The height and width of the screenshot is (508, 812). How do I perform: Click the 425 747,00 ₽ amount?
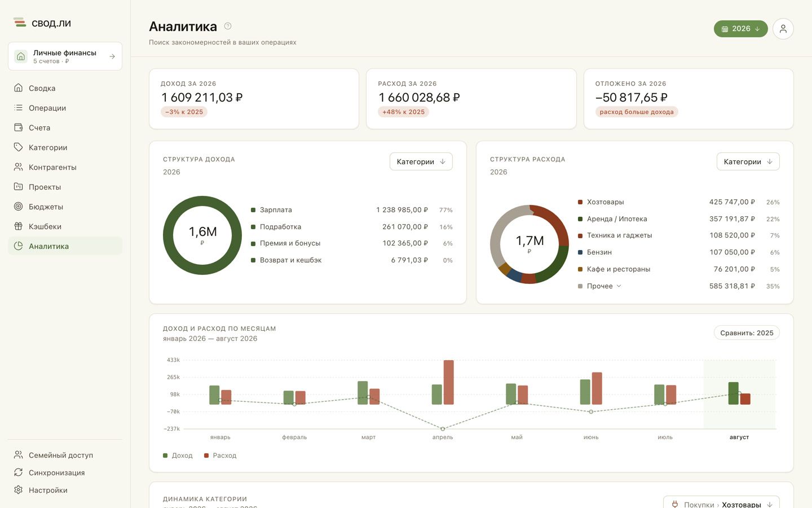tap(732, 202)
